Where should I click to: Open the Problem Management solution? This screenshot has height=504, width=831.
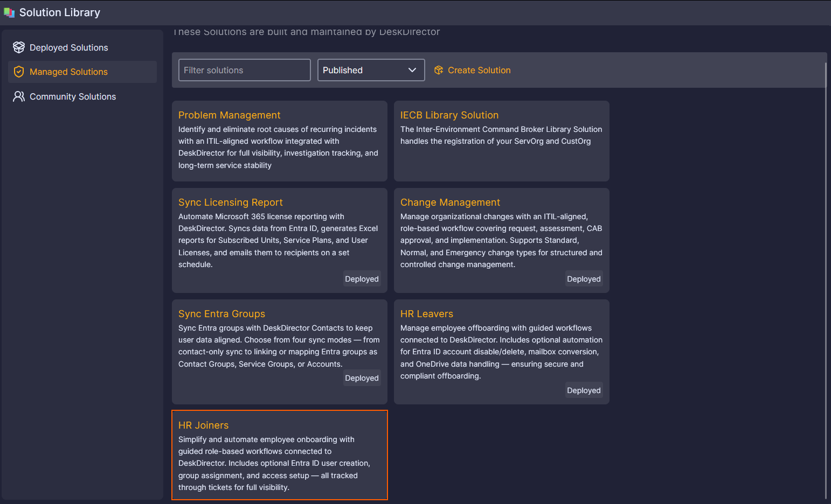(229, 115)
